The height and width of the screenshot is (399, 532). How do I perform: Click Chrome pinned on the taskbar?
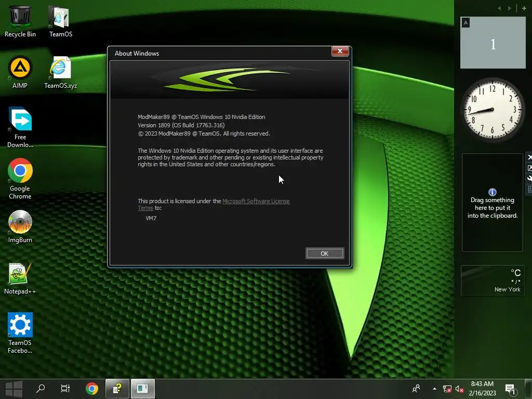point(91,389)
